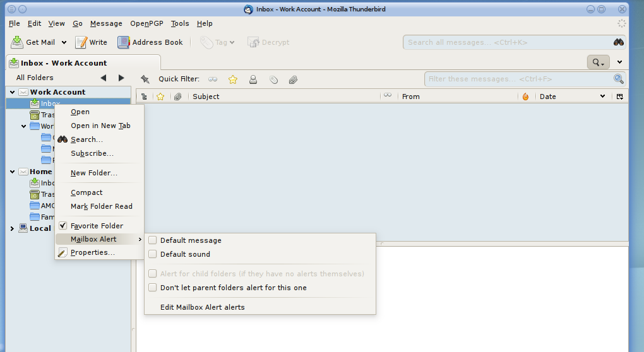This screenshot has width=644, height=352.
Task: Open the Go menu
Action: click(x=78, y=23)
